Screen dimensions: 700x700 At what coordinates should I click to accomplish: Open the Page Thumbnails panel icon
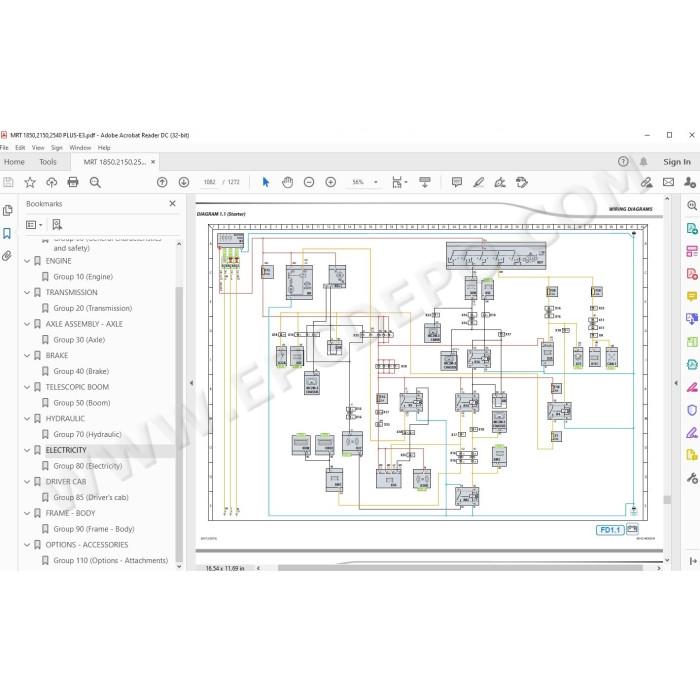pyautogui.click(x=7, y=210)
